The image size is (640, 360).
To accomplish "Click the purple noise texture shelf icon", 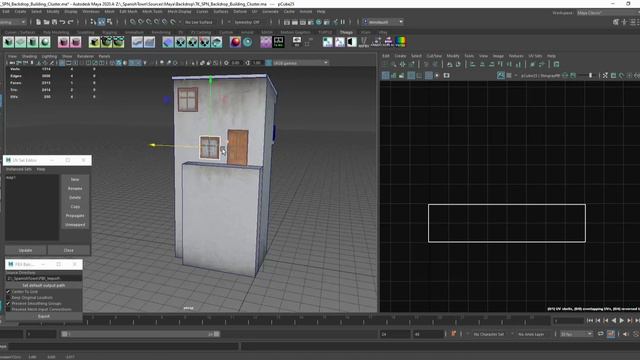I will click(266, 42).
